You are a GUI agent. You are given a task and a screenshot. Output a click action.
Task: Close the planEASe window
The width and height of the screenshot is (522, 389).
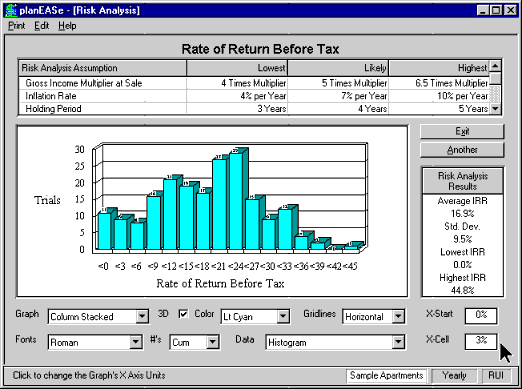[x=510, y=10]
